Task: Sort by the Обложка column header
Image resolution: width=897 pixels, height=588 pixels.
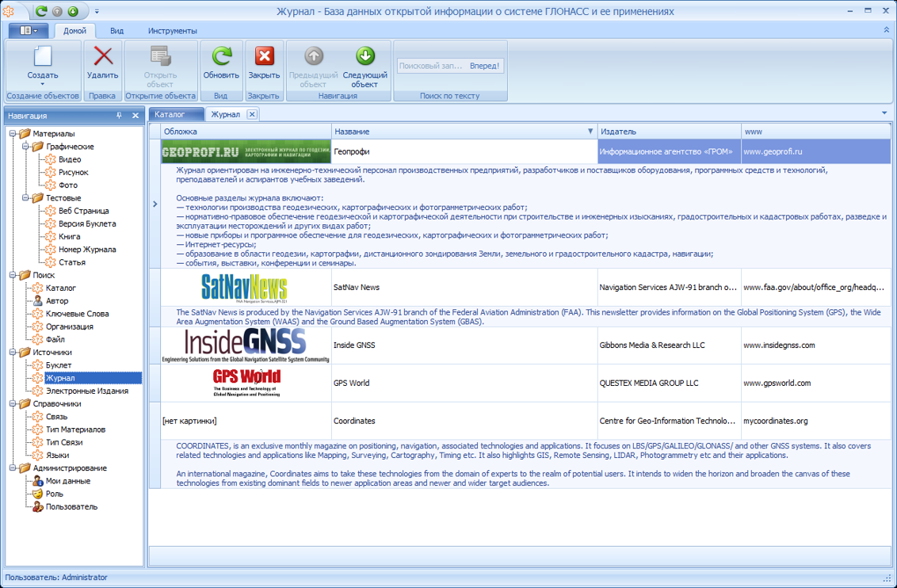Action: tap(246, 132)
